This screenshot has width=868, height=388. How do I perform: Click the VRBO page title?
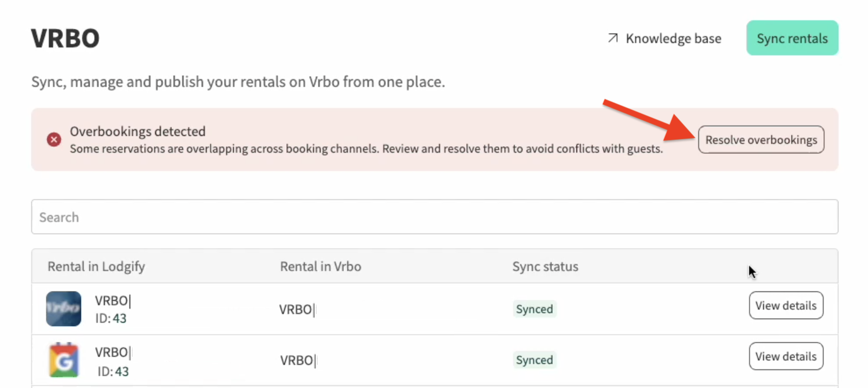pyautogui.click(x=65, y=39)
